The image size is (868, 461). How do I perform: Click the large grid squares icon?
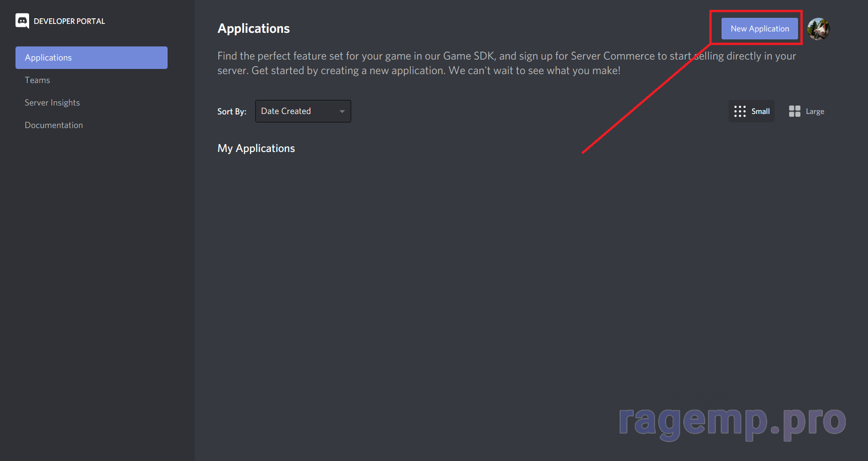click(794, 111)
